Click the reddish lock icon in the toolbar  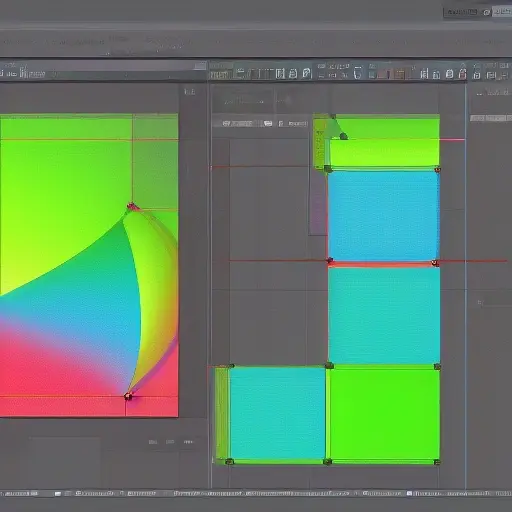pyautogui.click(x=462, y=74)
